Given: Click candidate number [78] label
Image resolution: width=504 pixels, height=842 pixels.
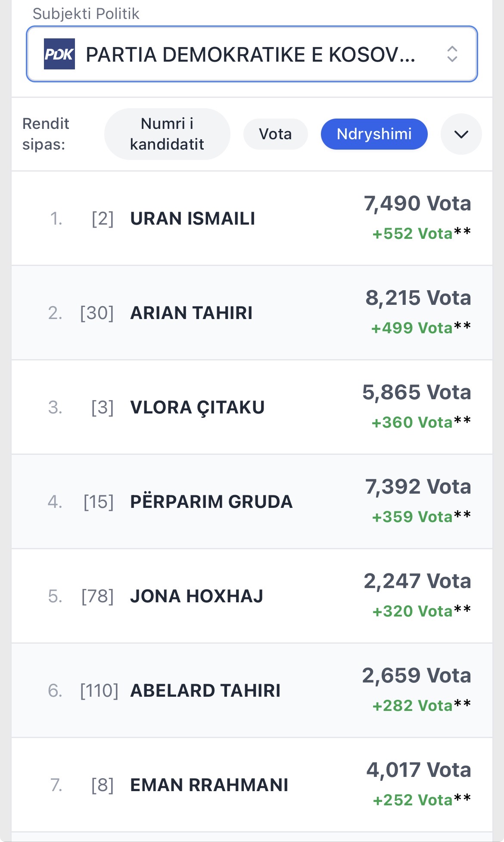Looking at the screenshot, I should (x=97, y=596).
